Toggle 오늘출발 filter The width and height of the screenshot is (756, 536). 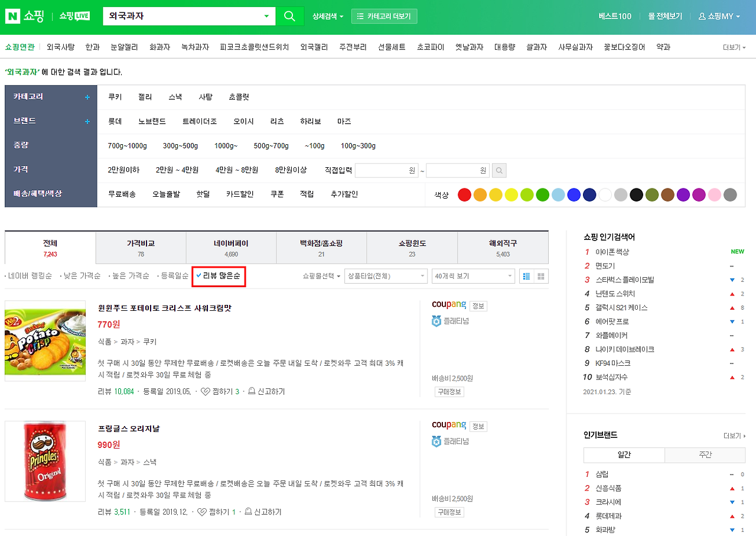(x=167, y=194)
